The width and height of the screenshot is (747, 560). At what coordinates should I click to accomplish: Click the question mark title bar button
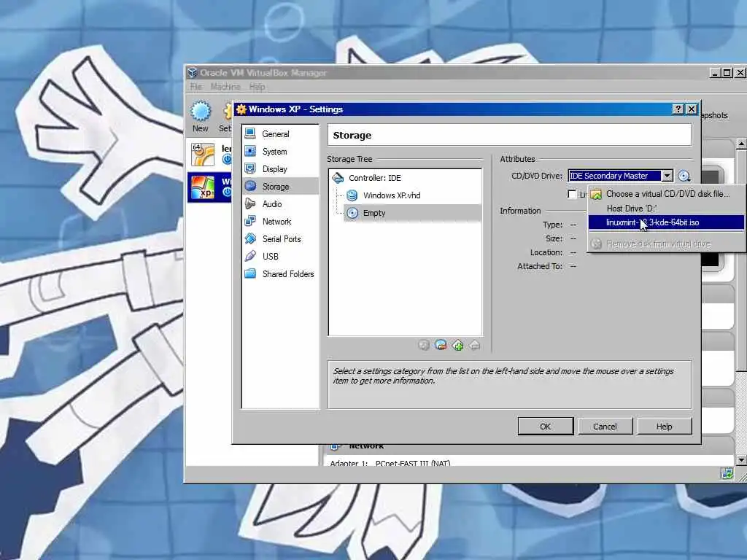click(x=678, y=109)
